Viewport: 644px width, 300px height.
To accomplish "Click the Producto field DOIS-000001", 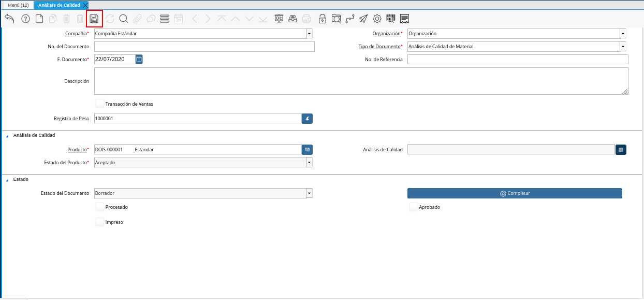I will [x=198, y=149].
